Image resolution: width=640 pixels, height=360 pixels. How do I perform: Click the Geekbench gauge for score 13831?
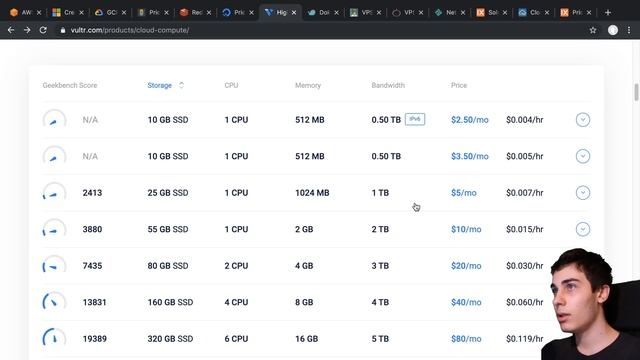click(54, 302)
